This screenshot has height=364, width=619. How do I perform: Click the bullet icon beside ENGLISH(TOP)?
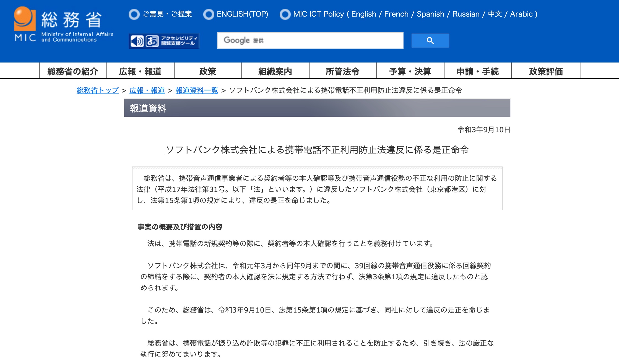209,14
